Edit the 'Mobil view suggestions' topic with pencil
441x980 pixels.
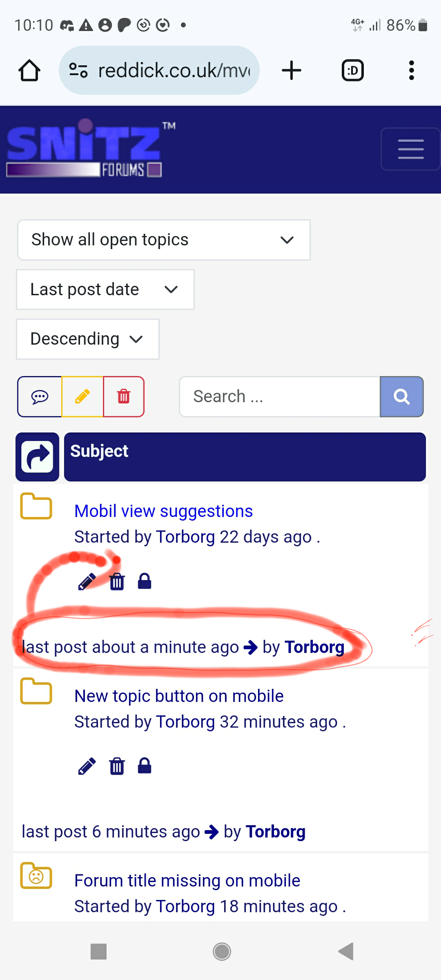(x=87, y=581)
